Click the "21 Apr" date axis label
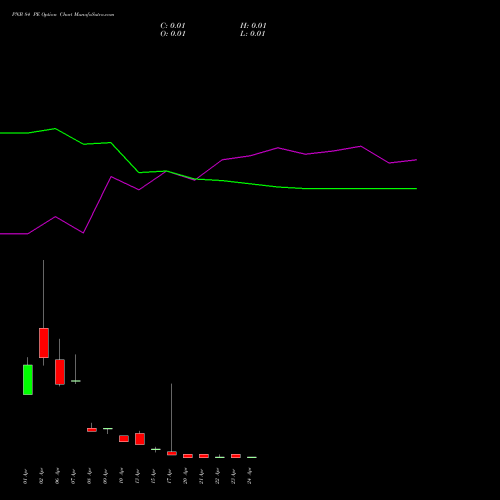Viewport: 500px width, 500px height. (202, 476)
